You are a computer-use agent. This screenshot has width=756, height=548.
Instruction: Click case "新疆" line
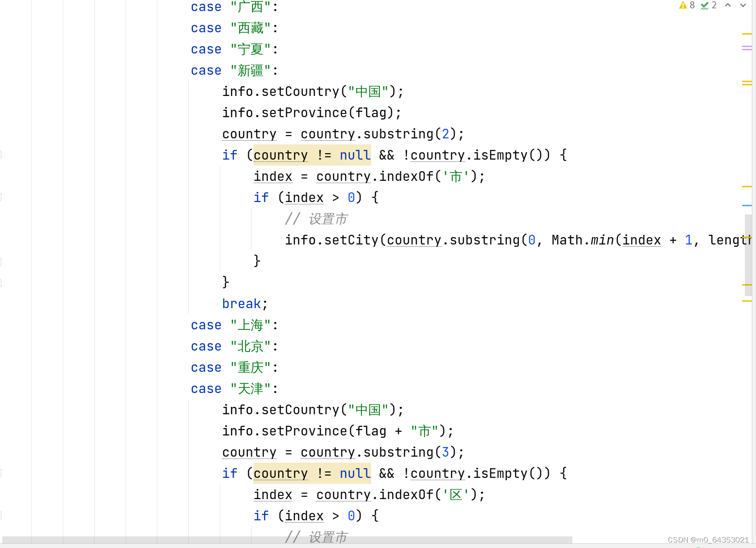click(x=234, y=71)
